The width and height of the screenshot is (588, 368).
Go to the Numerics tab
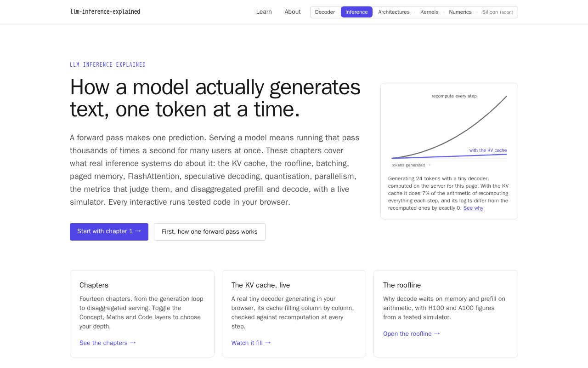(x=460, y=12)
